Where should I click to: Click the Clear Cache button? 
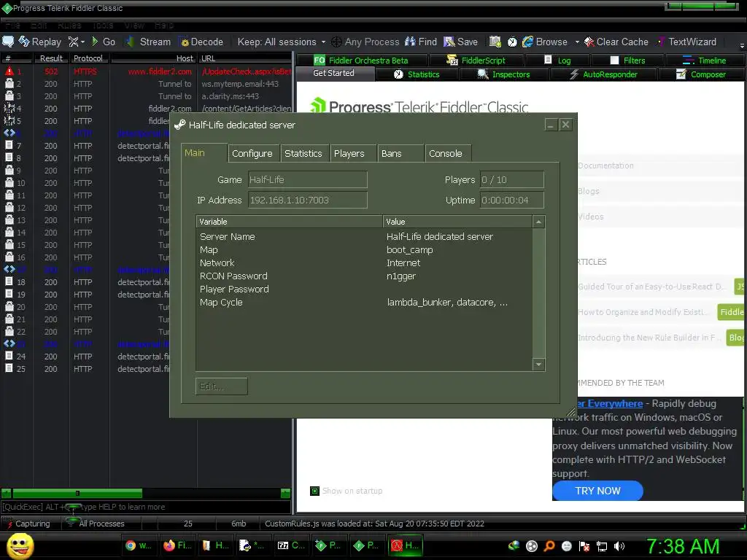(x=616, y=42)
